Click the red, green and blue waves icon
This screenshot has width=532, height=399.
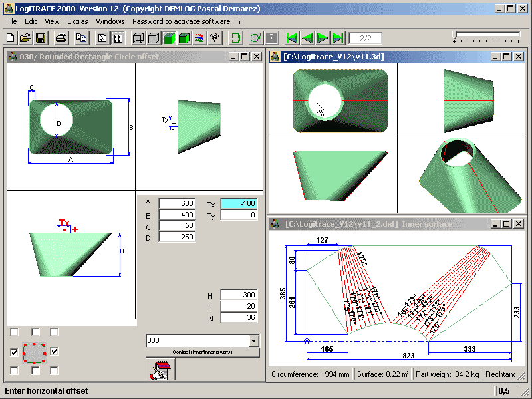coord(199,38)
